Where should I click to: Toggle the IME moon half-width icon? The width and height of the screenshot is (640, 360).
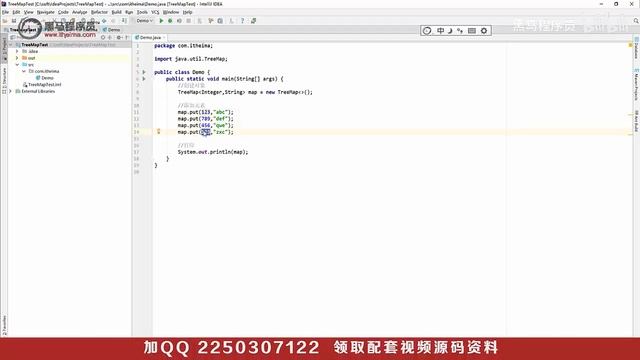[x=450, y=31]
